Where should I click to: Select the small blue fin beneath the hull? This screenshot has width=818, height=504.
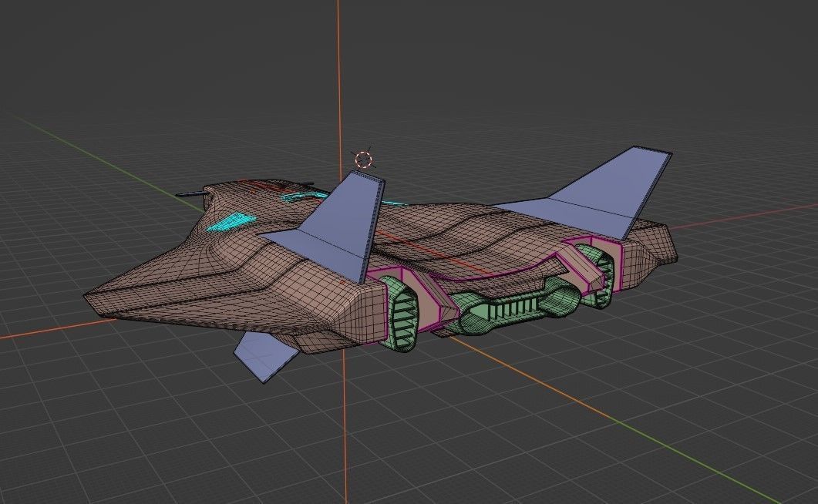pyautogui.click(x=265, y=357)
